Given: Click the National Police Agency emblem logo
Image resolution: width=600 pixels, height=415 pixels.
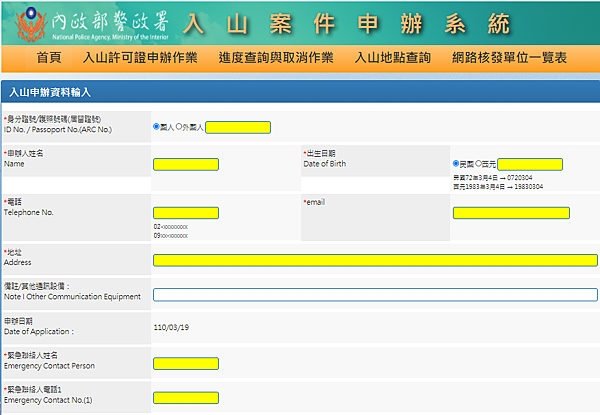Looking at the screenshot, I should point(31,24).
